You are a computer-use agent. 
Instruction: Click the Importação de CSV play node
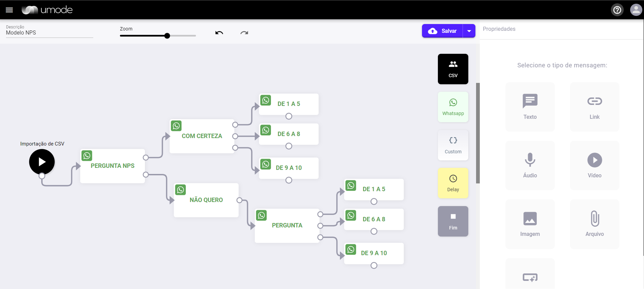point(42,162)
